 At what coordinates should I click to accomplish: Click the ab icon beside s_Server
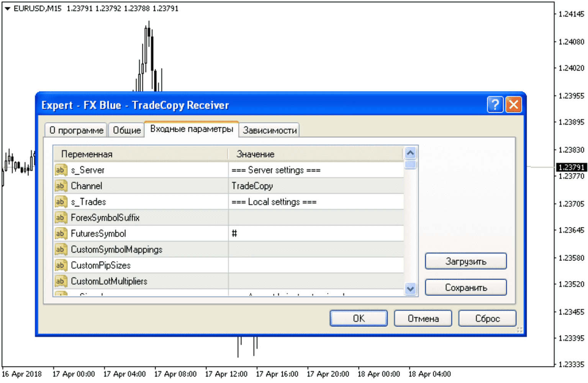pyautogui.click(x=61, y=170)
